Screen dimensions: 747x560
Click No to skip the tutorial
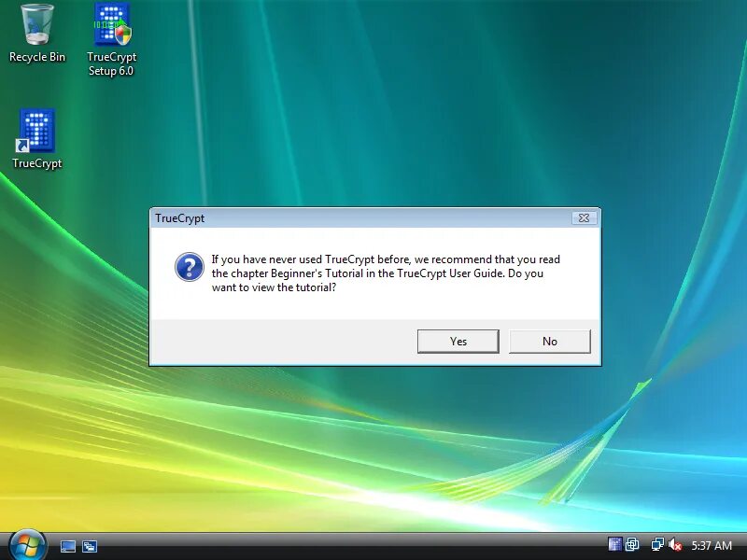coord(550,341)
